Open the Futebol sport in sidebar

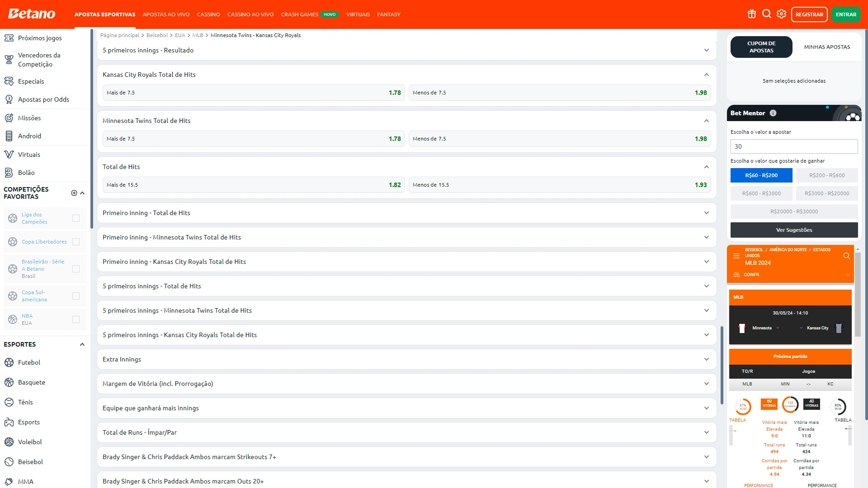(x=29, y=362)
